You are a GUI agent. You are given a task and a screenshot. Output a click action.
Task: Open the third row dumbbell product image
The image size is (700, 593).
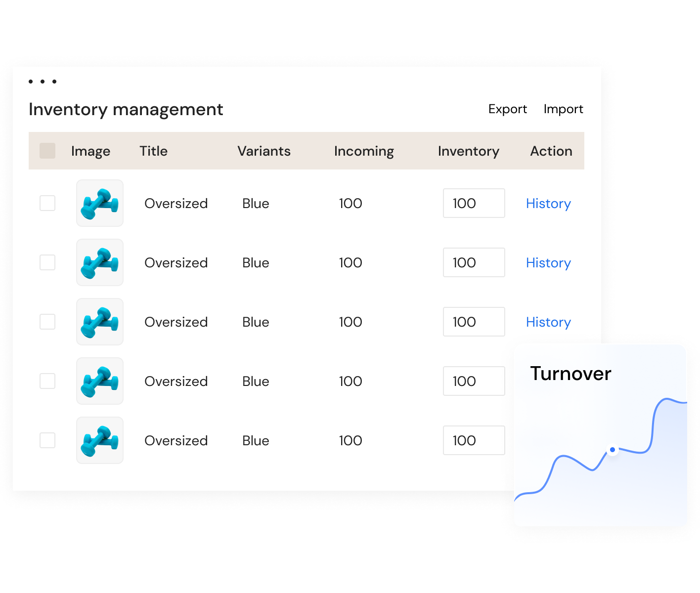click(100, 322)
